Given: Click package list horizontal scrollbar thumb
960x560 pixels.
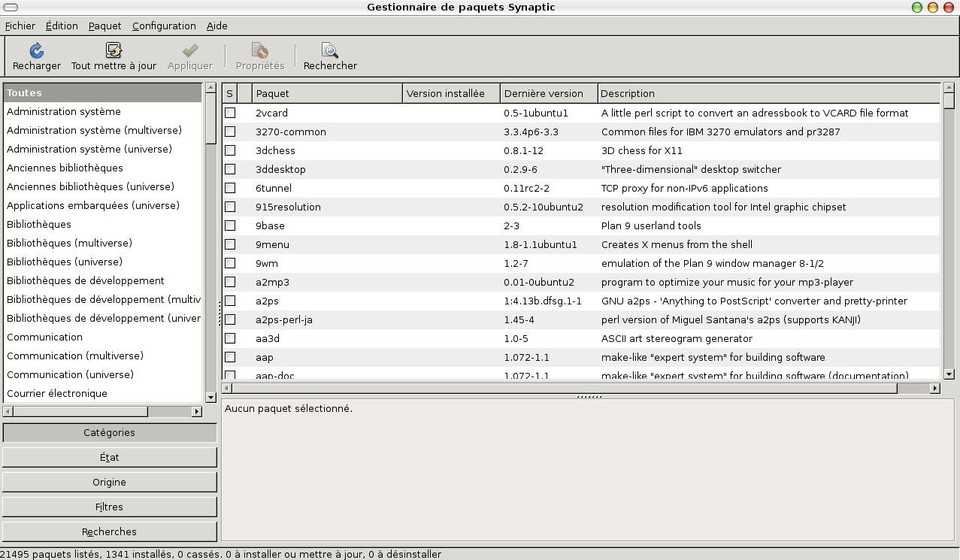Looking at the screenshot, I should point(565,388).
